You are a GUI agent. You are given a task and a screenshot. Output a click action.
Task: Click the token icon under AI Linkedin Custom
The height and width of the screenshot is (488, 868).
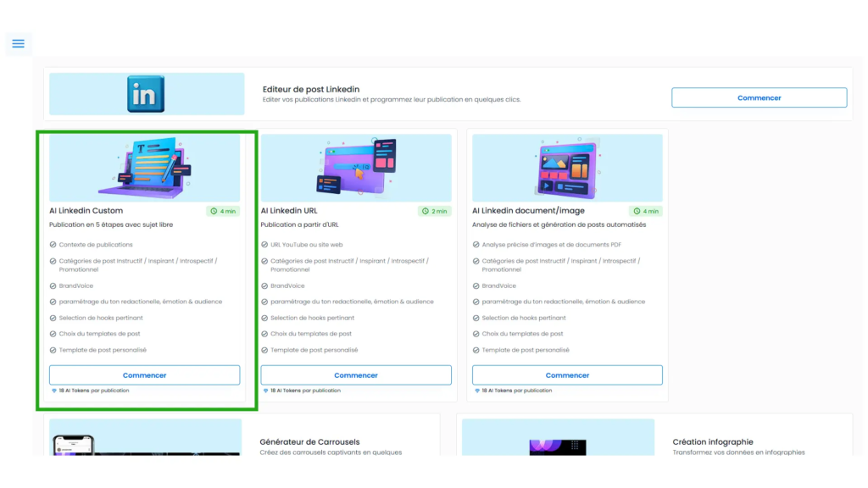(x=53, y=391)
